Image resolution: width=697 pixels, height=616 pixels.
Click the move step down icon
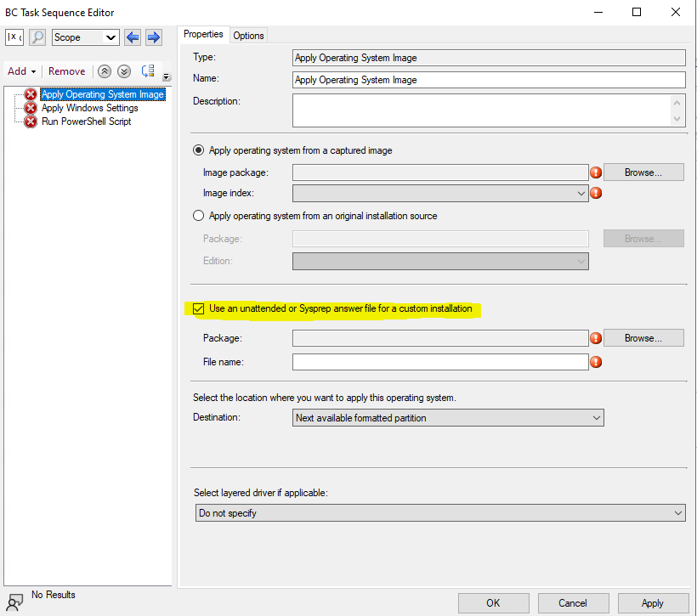123,71
